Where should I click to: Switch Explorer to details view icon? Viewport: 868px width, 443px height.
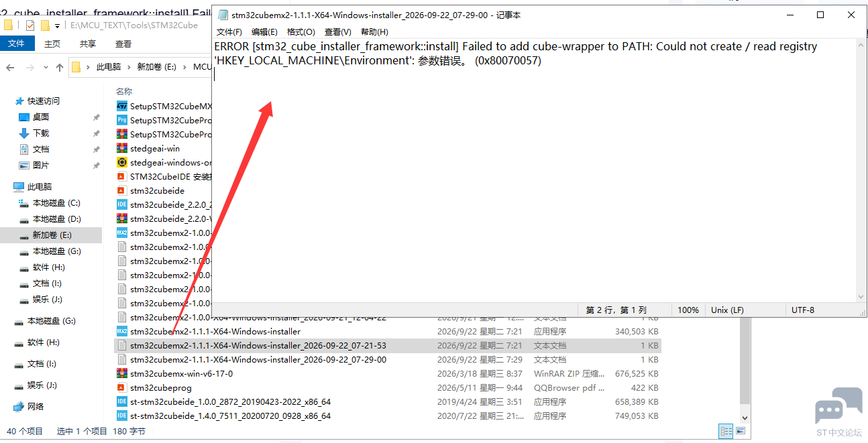[x=726, y=431]
